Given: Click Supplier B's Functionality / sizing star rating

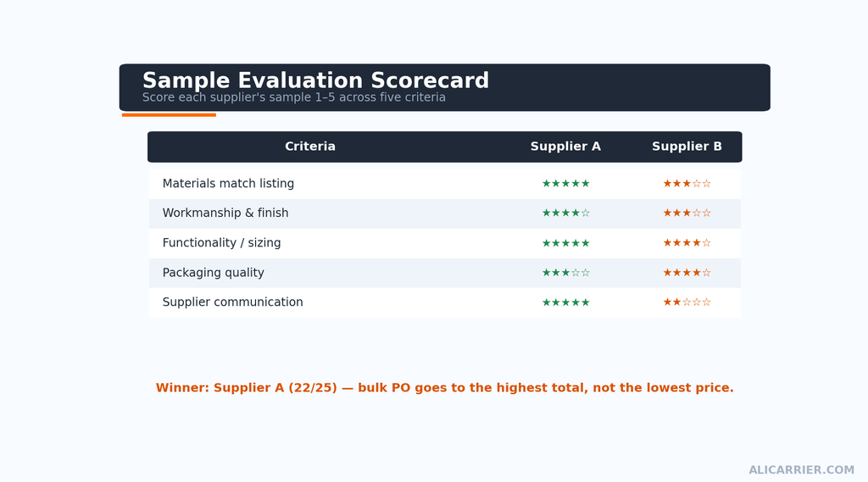Looking at the screenshot, I should click(x=687, y=243).
